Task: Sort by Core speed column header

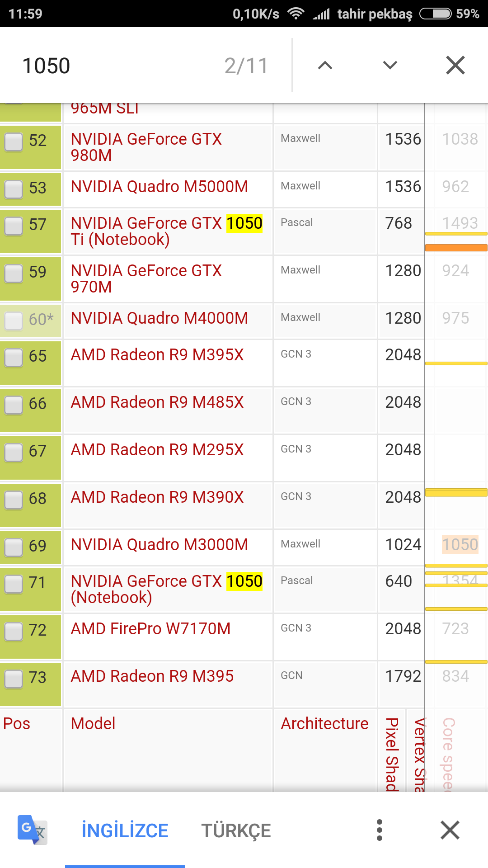Action: (x=448, y=754)
